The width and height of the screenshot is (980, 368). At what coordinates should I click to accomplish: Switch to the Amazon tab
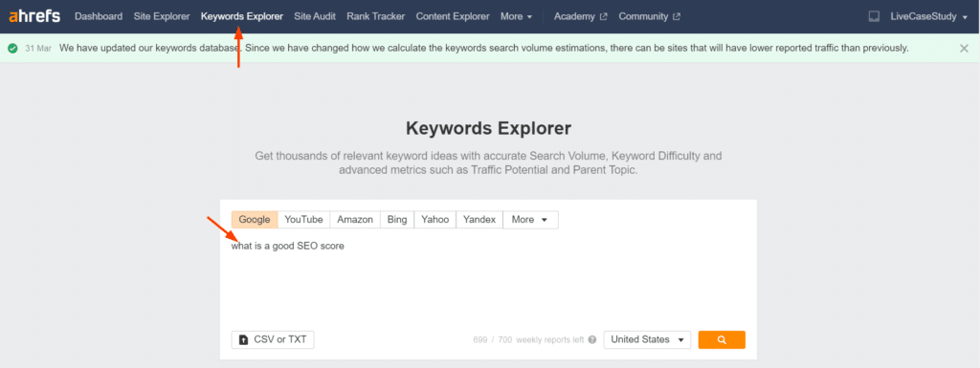[x=354, y=220]
